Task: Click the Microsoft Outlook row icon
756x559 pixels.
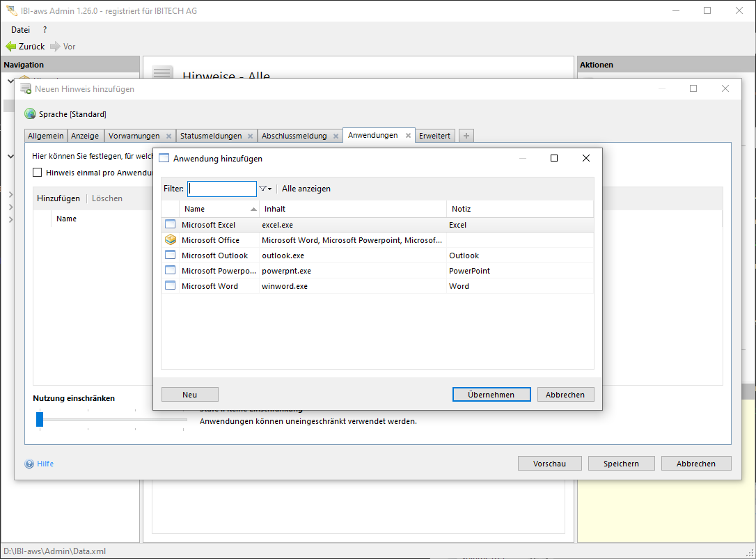Action: 171,255
